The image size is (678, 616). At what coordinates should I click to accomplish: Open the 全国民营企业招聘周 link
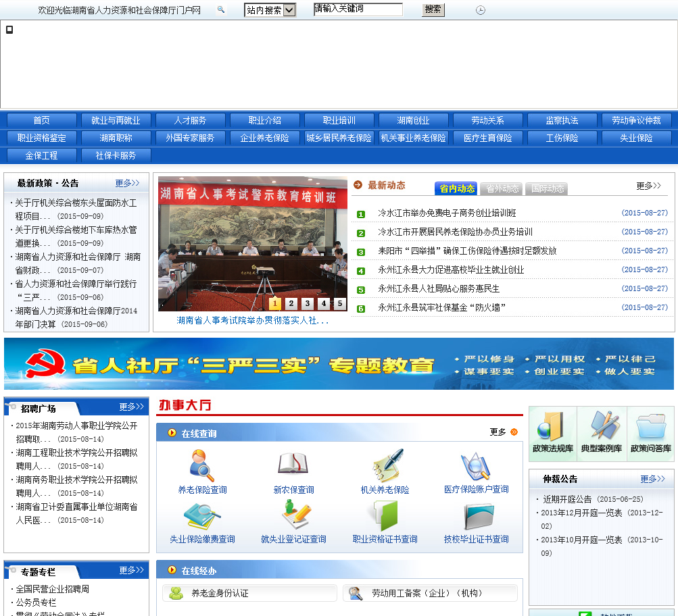tap(52, 589)
